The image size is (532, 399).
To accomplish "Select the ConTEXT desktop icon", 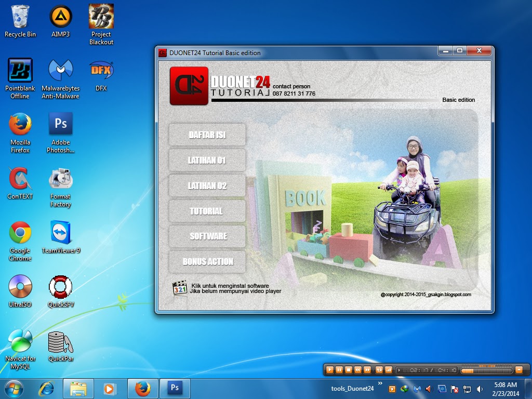I will [x=20, y=183].
